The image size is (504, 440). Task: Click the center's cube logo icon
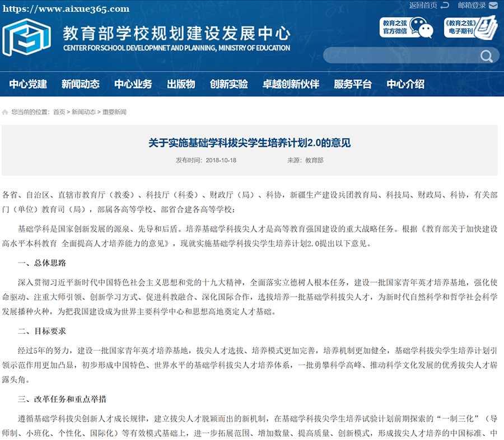pos(26,37)
